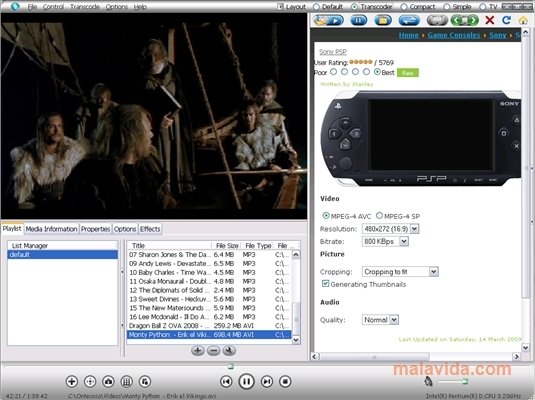Click the red X stop loading icon

click(x=490, y=20)
